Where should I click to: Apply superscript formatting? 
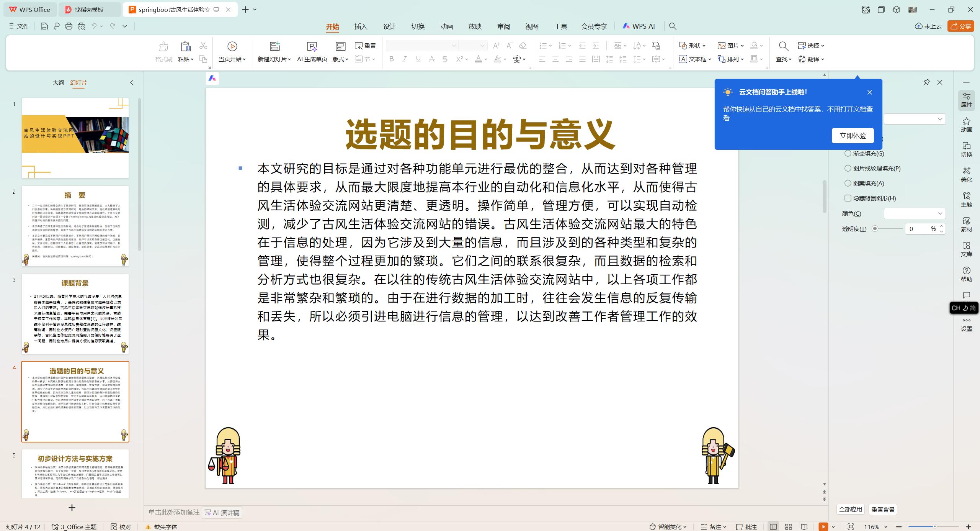pos(458,59)
